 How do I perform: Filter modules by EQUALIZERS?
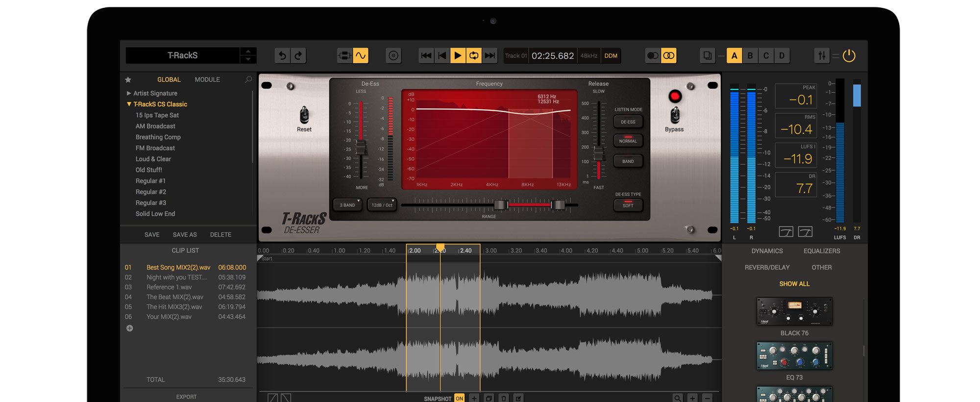click(822, 251)
